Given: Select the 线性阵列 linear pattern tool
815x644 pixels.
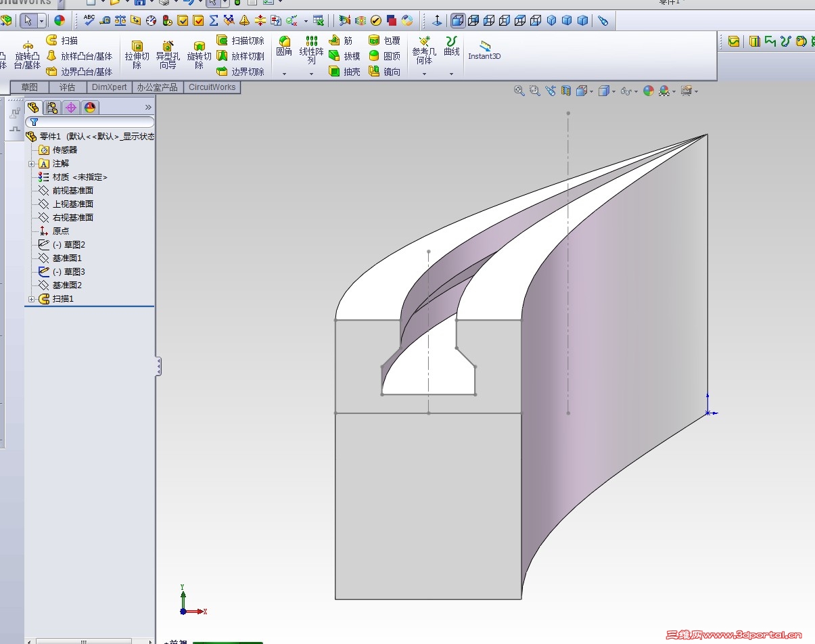Looking at the screenshot, I should pos(311,51).
